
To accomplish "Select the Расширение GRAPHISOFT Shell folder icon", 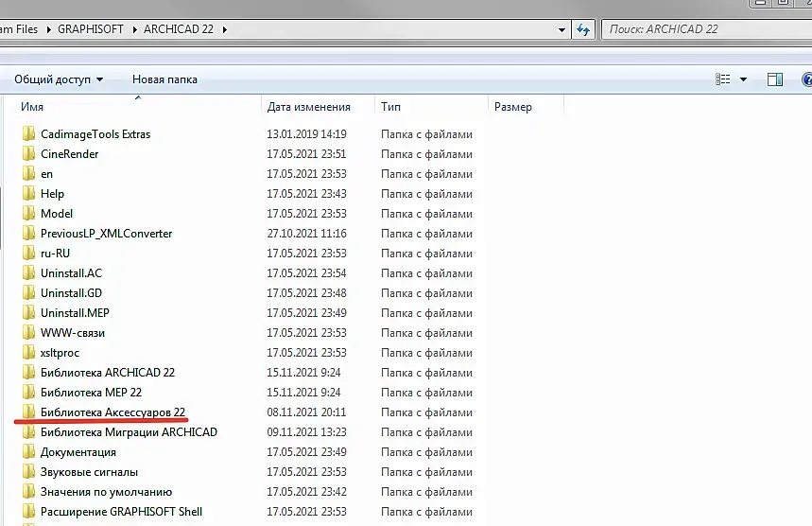I will [x=29, y=512].
